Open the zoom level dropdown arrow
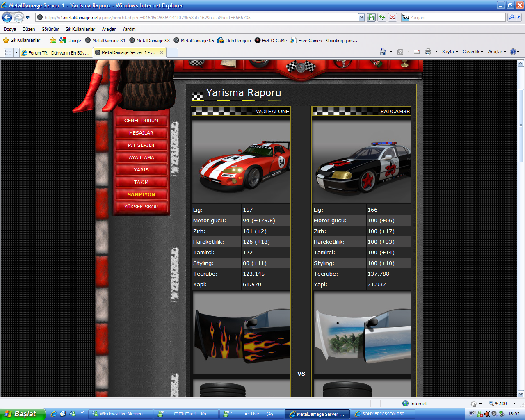This screenshot has height=420, width=525. (514, 404)
